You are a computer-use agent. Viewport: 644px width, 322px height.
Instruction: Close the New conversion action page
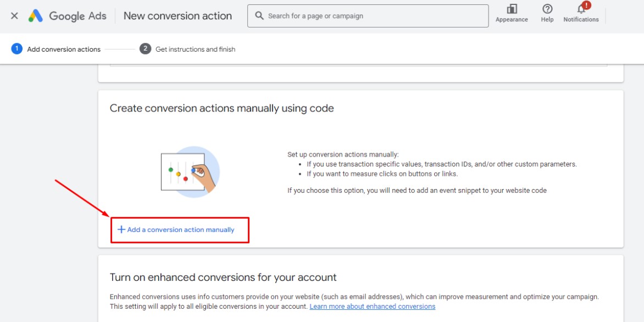pyautogui.click(x=14, y=16)
